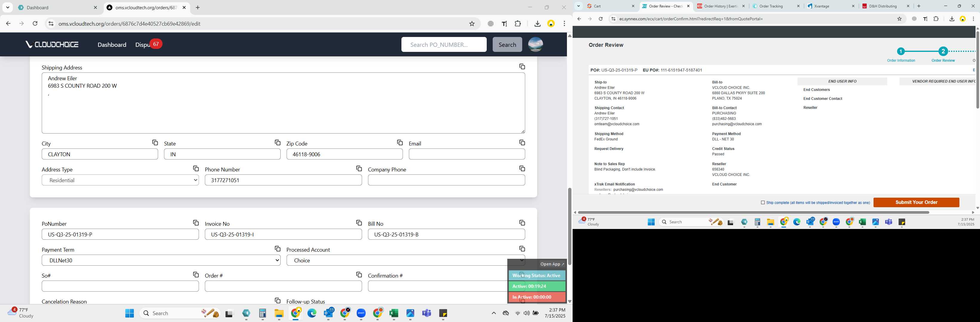Click the Search button for PO number
Image resolution: width=980 pixels, height=322 pixels.
[x=507, y=44]
